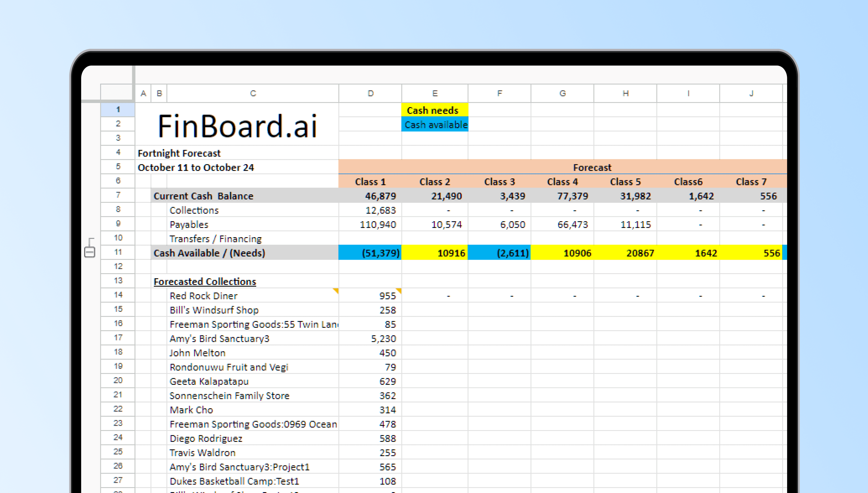The image size is (868, 493).
Task: Select row 11 header
Action: pos(118,252)
